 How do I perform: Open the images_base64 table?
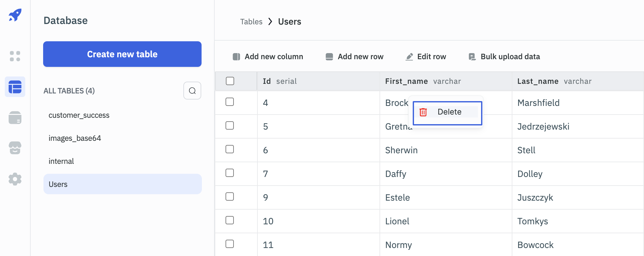coord(75,138)
